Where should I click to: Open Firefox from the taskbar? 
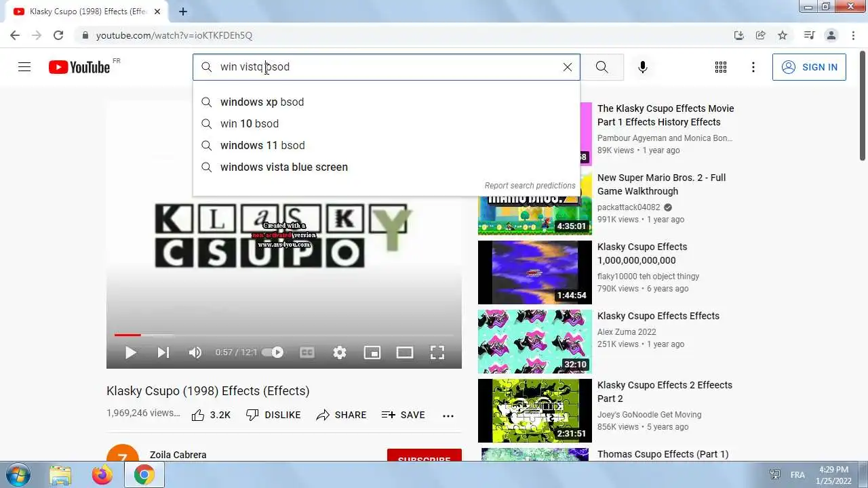[x=102, y=474]
